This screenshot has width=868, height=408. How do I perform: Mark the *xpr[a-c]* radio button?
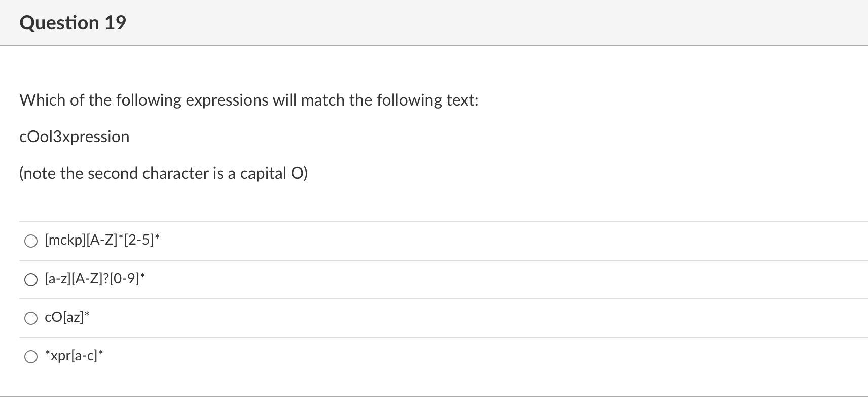point(31,357)
